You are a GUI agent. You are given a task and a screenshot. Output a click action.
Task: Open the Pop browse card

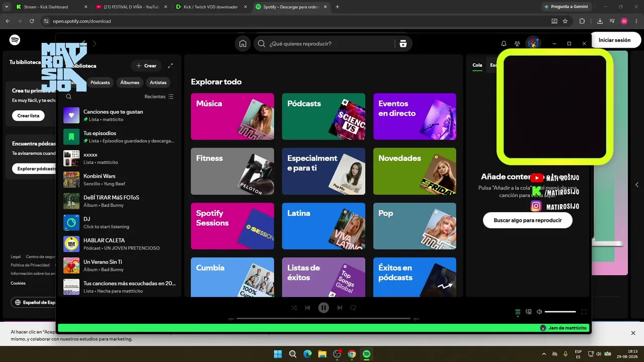click(415, 226)
